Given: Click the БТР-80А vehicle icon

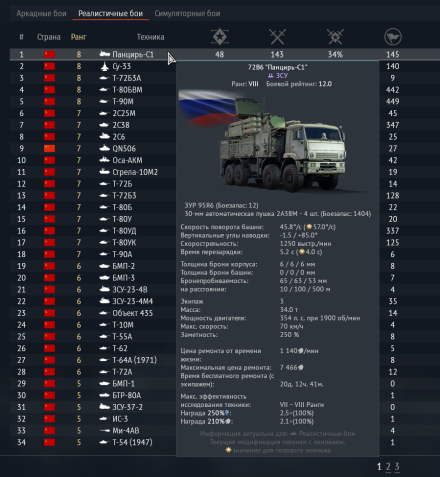Looking at the screenshot, I should [x=105, y=395].
